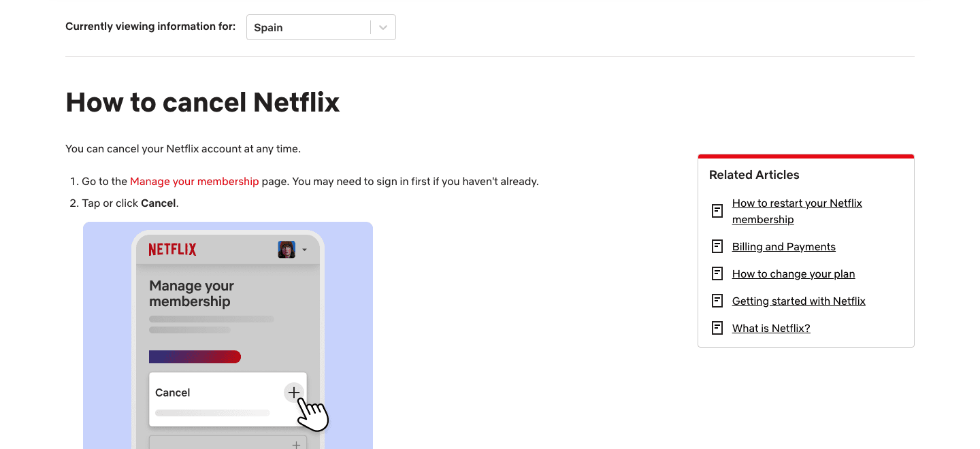
Task: Click the Cancel label in the illustration
Action: [173, 393]
